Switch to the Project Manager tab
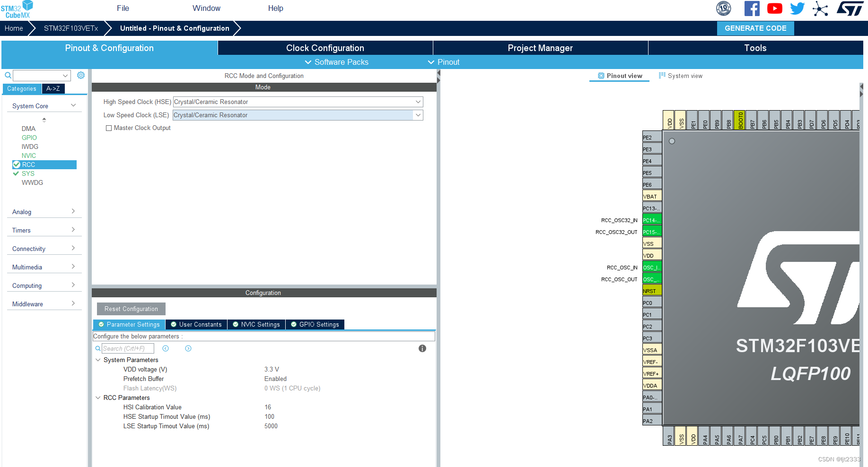 [540, 48]
